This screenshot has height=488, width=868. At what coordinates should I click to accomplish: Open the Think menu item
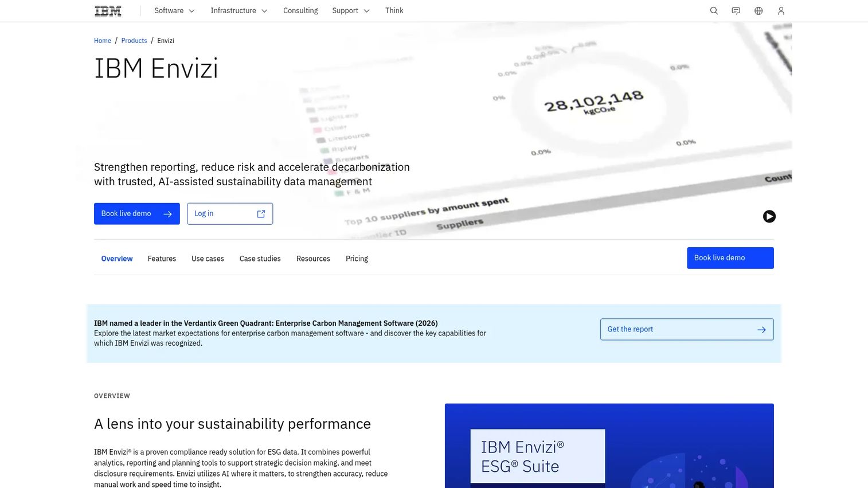394,11
